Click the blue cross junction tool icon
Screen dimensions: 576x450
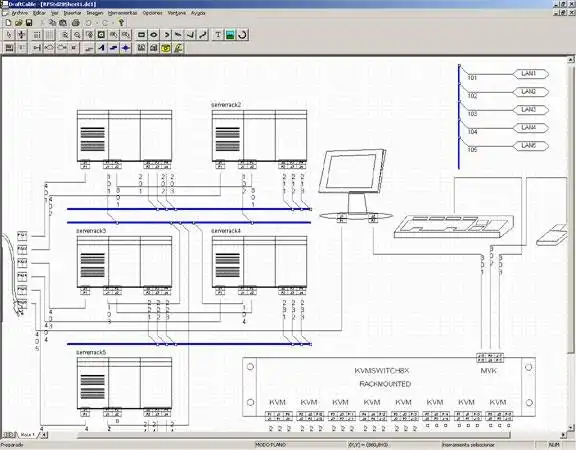[126, 48]
